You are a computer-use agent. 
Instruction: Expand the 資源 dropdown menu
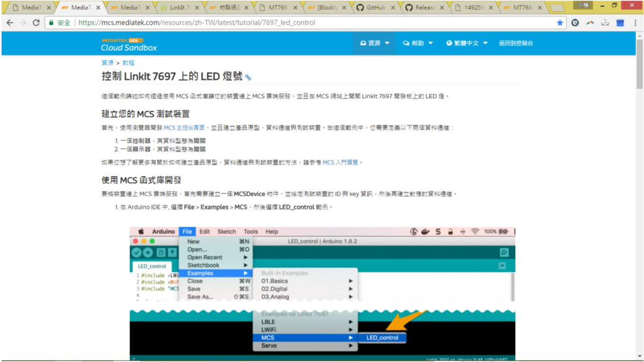pos(375,43)
